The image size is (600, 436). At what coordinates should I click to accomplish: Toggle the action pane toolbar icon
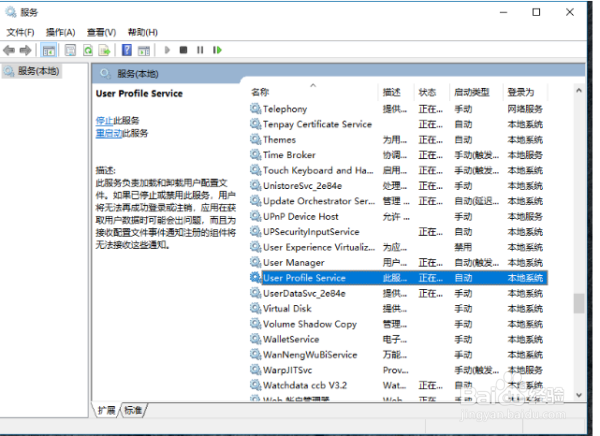pos(144,50)
